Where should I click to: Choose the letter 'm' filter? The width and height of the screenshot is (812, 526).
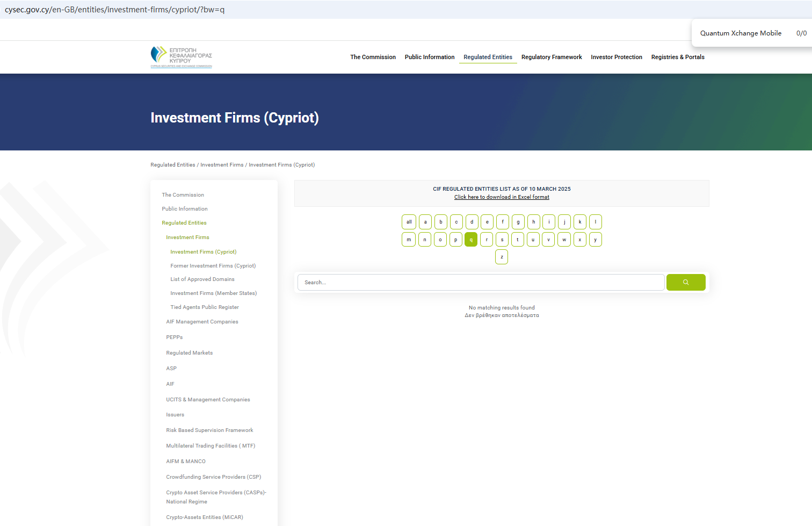[409, 240]
